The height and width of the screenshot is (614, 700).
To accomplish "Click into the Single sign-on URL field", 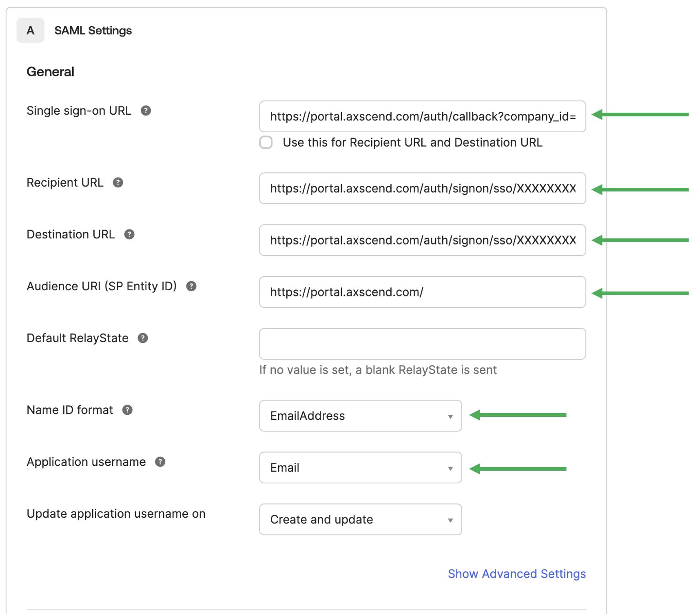I will [422, 116].
